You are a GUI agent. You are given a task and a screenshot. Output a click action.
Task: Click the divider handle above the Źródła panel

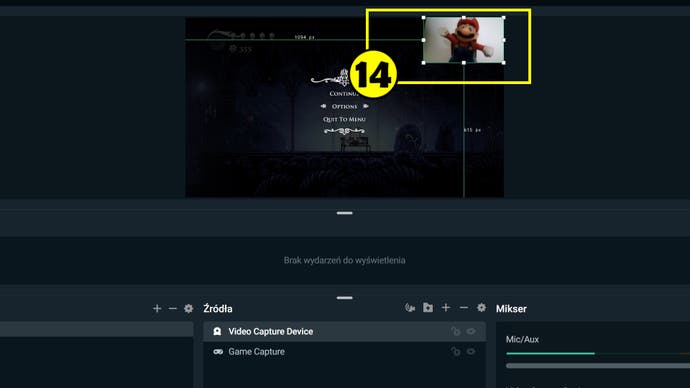[345, 298]
